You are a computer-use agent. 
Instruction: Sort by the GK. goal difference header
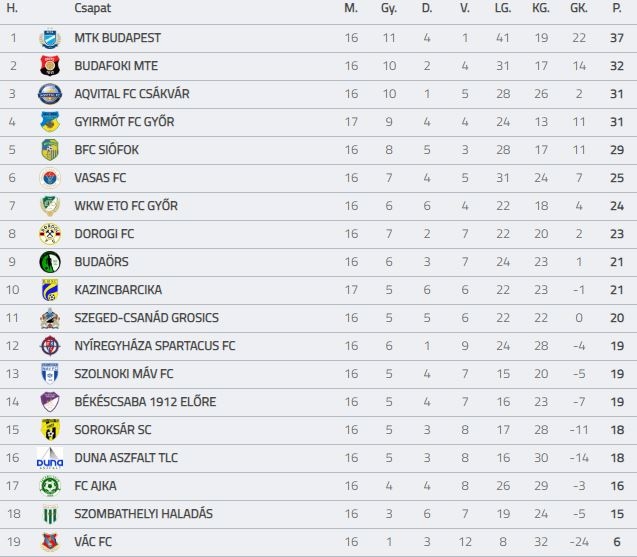(579, 8)
